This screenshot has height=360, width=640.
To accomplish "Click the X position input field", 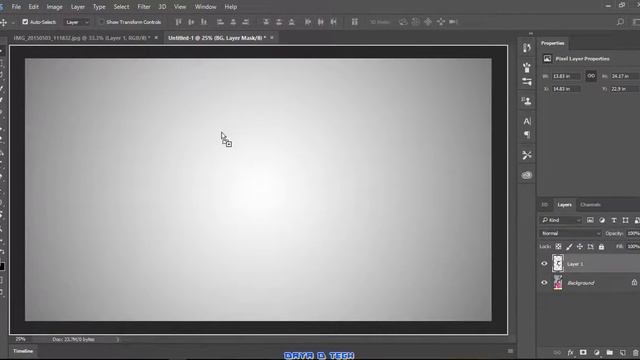I will point(566,89).
